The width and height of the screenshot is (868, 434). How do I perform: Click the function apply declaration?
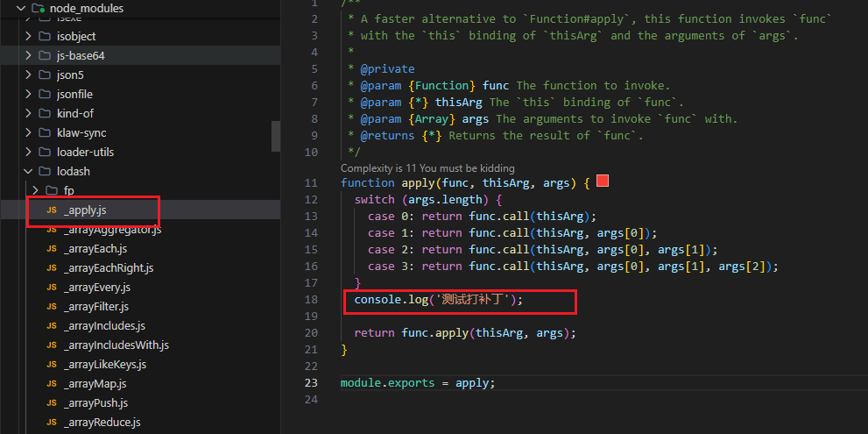click(466, 183)
